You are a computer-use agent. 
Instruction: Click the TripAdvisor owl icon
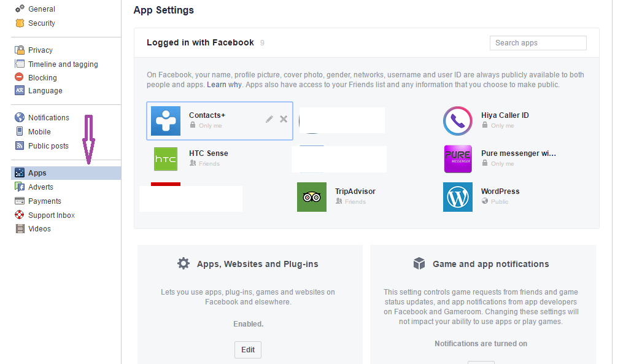pyautogui.click(x=312, y=197)
